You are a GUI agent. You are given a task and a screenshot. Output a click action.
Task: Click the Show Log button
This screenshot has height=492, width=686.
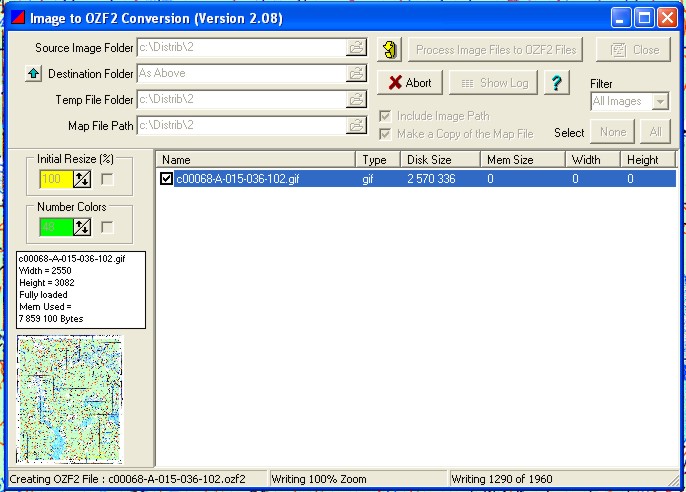[x=493, y=82]
